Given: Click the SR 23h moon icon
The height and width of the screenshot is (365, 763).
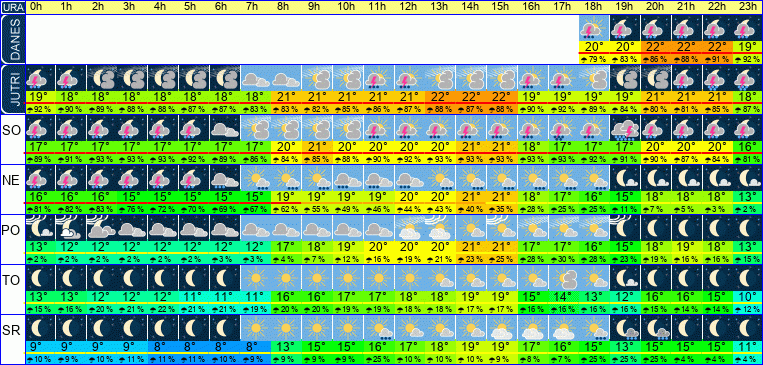Looking at the screenshot, I should coord(747,327).
